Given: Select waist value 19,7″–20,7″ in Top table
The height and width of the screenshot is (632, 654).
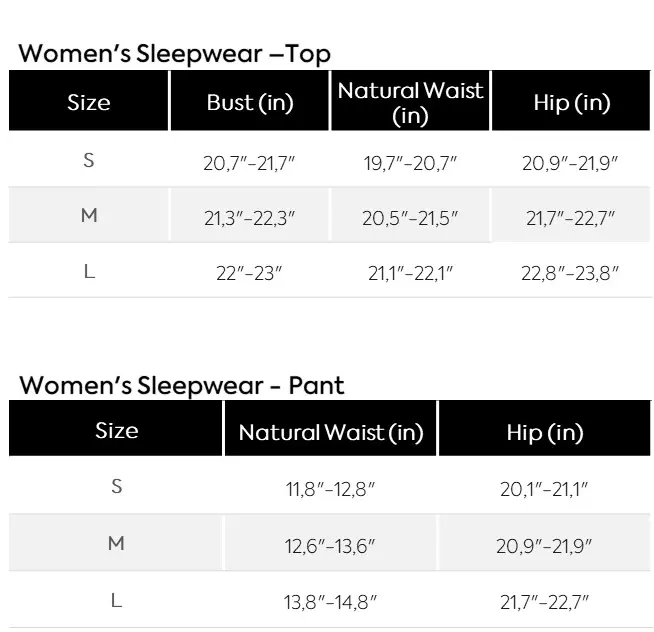Looking at the screenshot, I should click(410, 164).
